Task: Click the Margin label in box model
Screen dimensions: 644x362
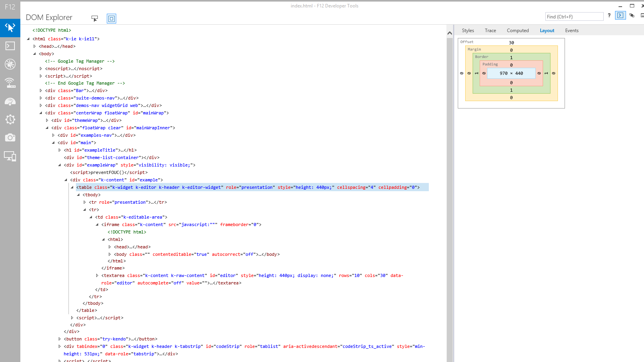Action: [474, 49]
